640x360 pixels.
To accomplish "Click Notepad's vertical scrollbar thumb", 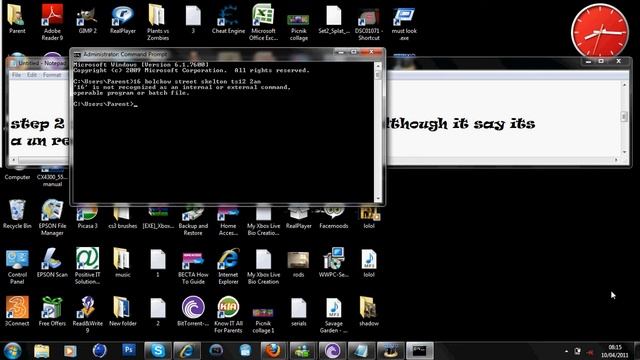I will (624, 116).
